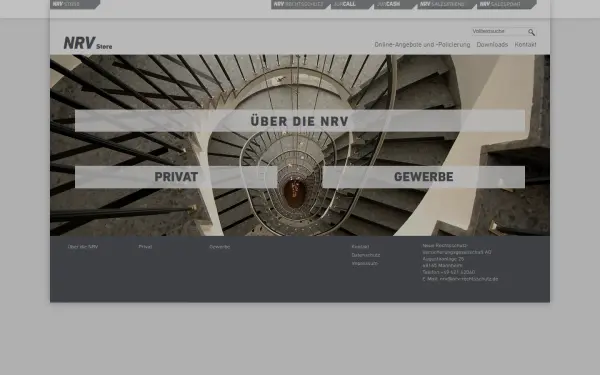Click the ÜBER DIE NRV banner
600x375 pixels.
point(300,121)
